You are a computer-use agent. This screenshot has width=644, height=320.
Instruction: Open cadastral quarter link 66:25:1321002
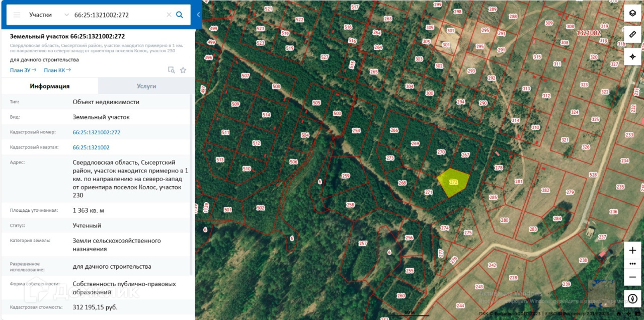tap(91, 147)
